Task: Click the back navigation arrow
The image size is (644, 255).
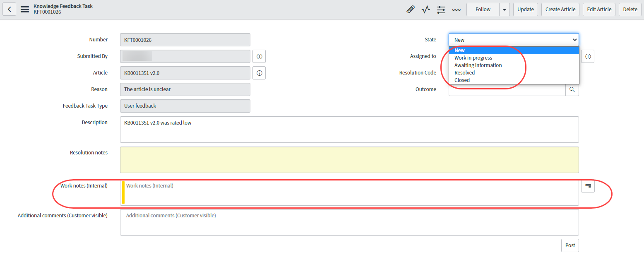Action: tap(9, 9)
